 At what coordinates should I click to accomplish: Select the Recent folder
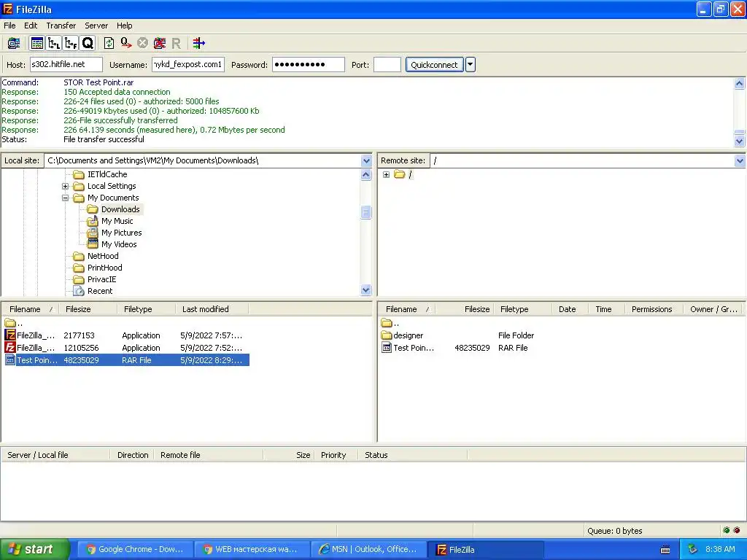(x=100, y=291)
